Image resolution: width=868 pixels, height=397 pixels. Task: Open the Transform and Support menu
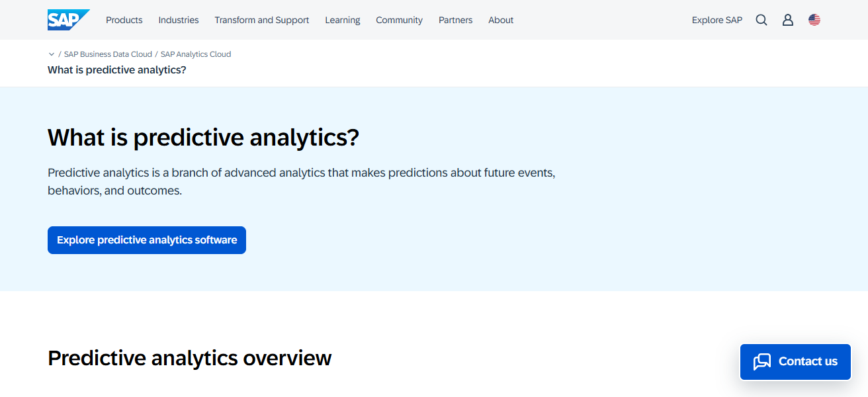coord(261,20)
